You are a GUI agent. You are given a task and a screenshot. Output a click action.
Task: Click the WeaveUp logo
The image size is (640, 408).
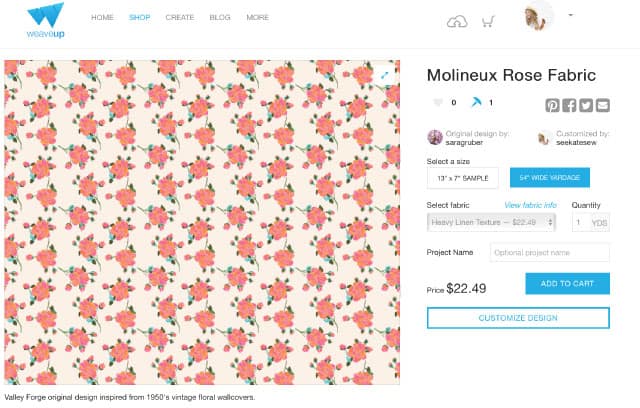45,21
